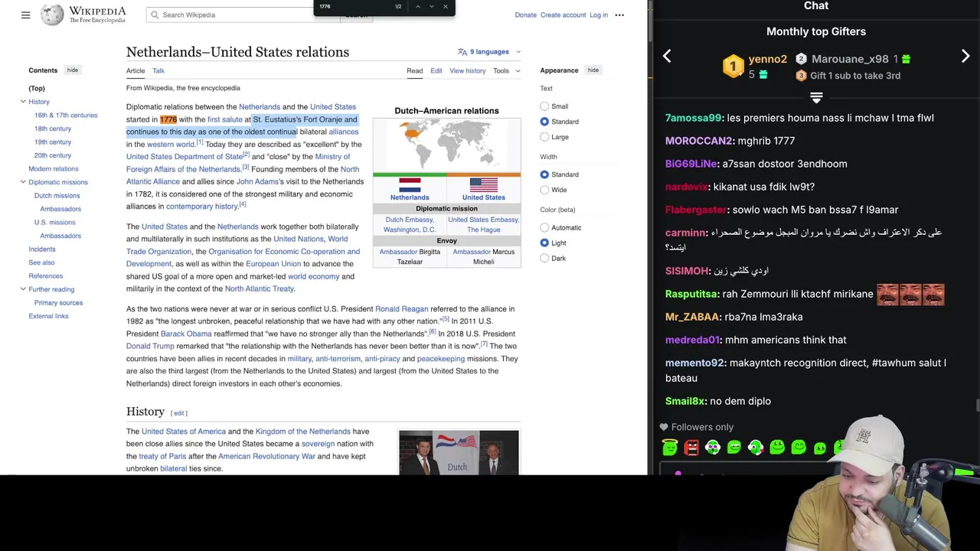
Task: Open the personal tools three-dot menu
Action: (619, 15)
